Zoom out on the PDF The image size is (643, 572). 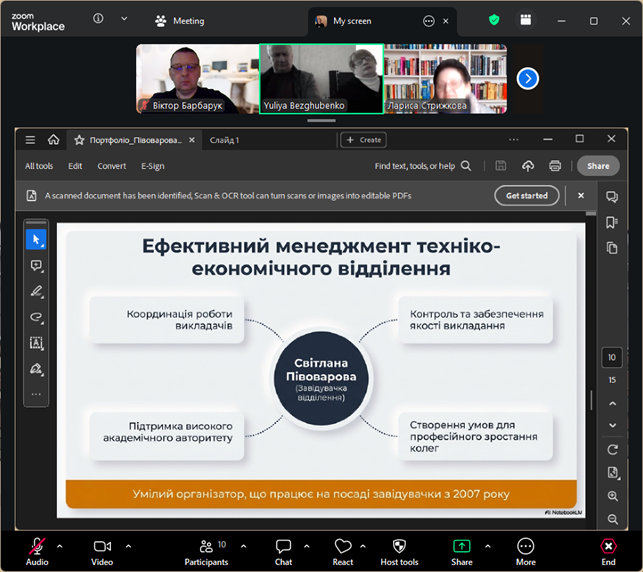pos(613,520)
